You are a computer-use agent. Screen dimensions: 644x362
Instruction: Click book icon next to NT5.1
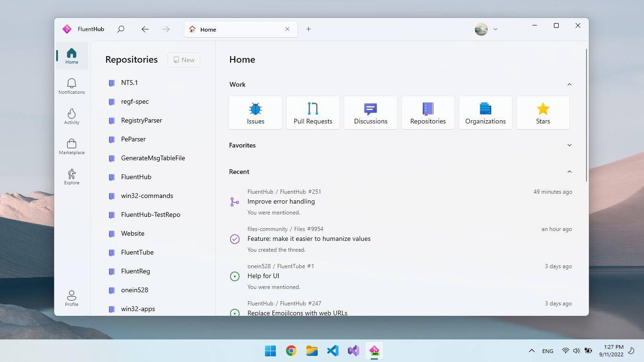pyautogui.click(x=112, y=83)
